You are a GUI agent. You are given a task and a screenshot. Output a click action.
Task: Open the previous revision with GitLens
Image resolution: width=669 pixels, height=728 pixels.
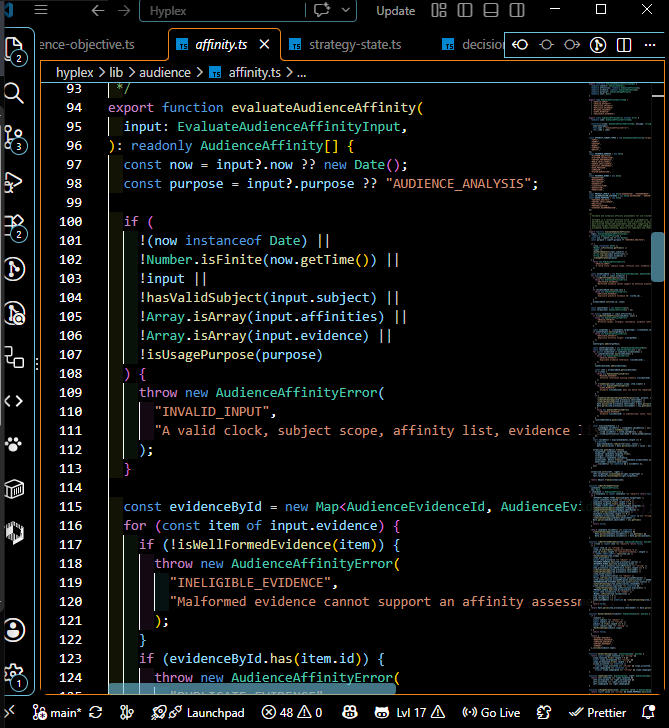(520, 45)
